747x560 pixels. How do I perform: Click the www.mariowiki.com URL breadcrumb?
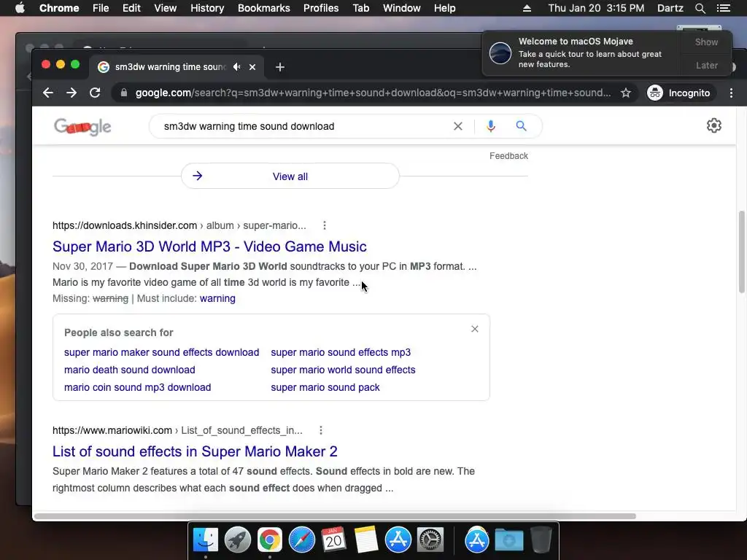177,430
